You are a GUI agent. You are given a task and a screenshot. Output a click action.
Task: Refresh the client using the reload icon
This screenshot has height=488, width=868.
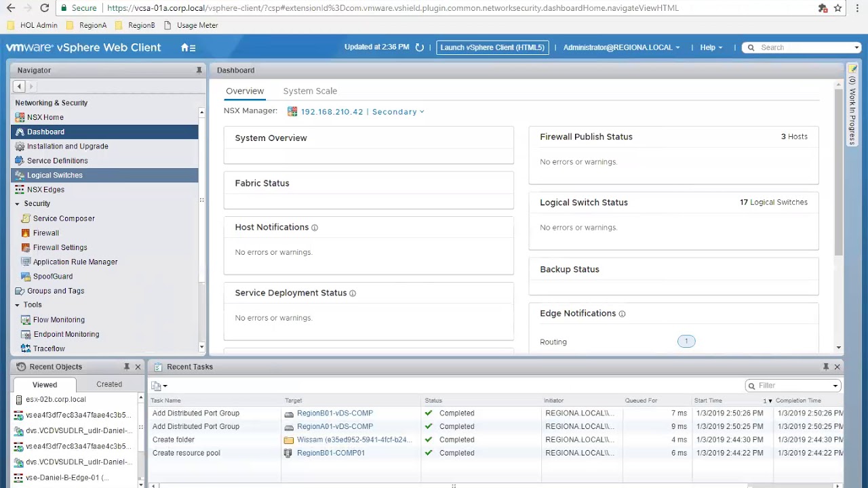coord(420,47)
